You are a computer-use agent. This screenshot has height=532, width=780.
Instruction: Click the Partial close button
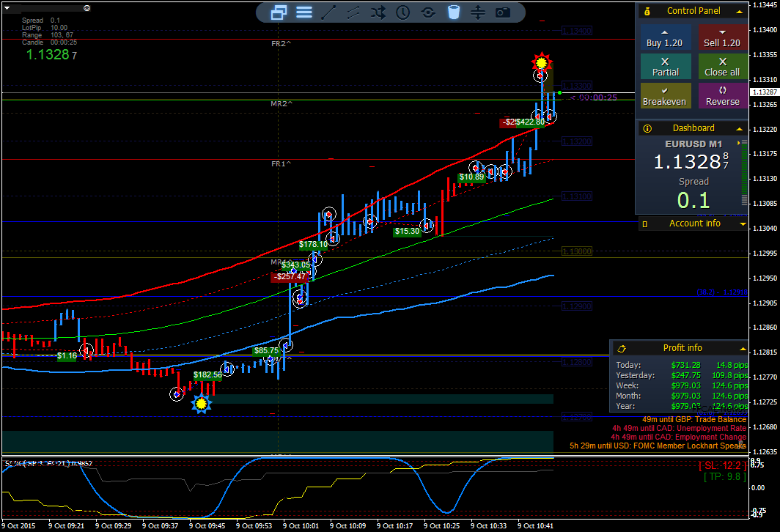tap(665, 67)
